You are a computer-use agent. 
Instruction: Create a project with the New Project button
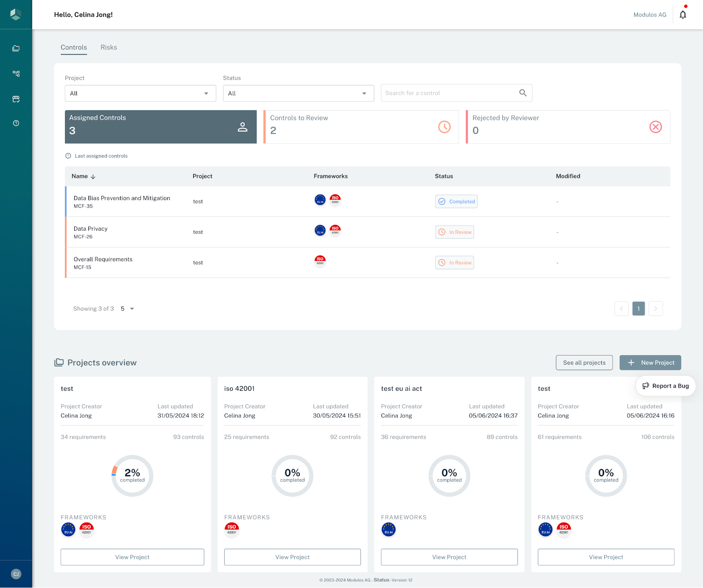650,363
